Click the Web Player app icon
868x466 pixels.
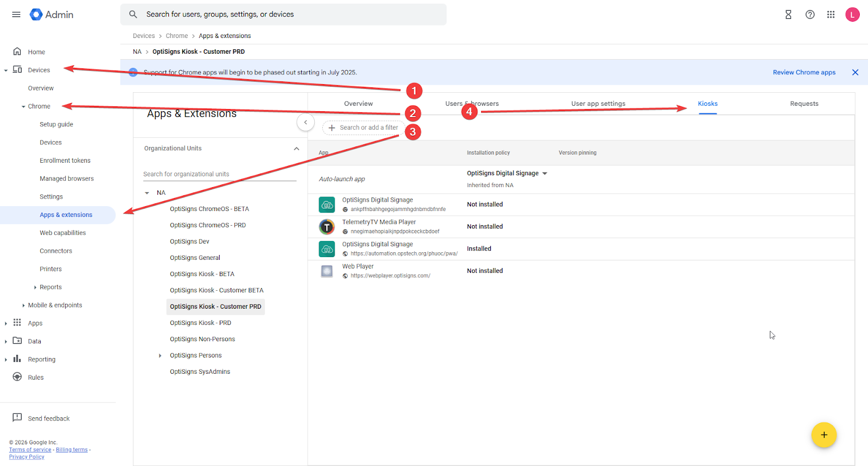pos(327,271)
